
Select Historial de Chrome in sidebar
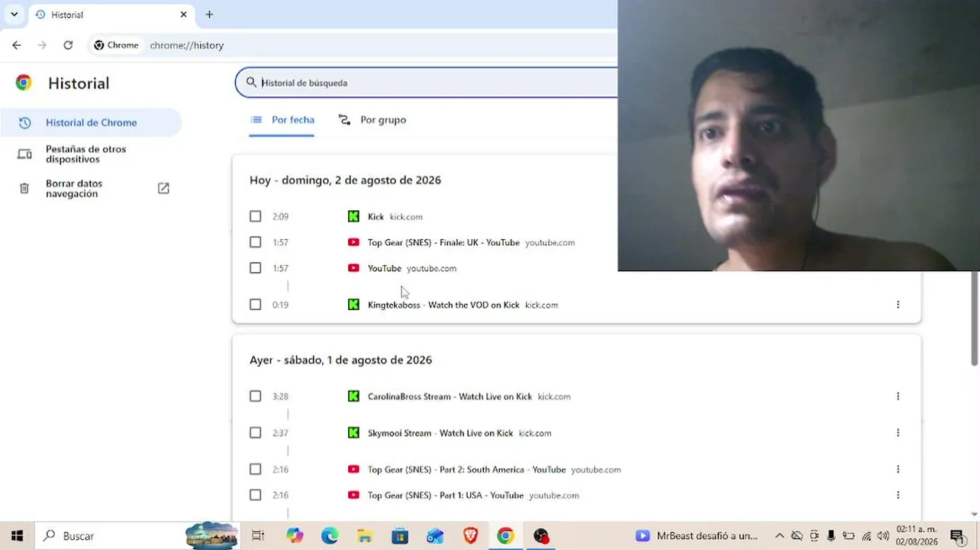pos(91,123)
